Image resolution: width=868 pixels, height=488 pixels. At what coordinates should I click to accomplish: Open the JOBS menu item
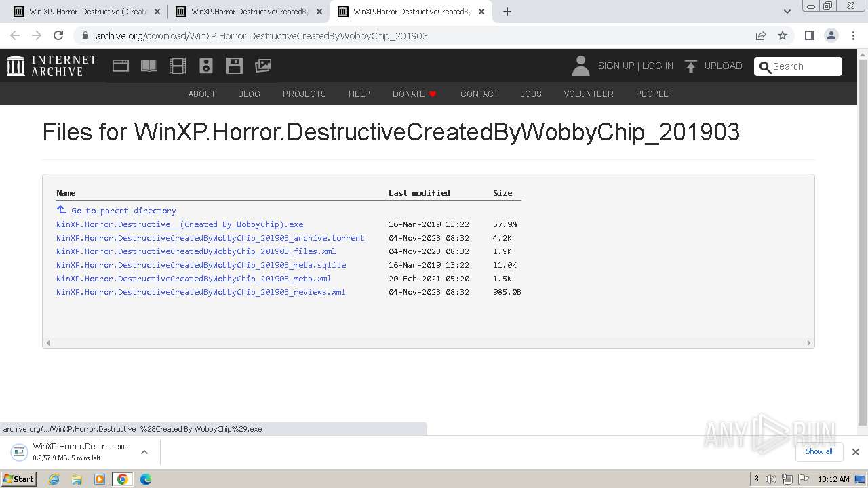point(531,94)
